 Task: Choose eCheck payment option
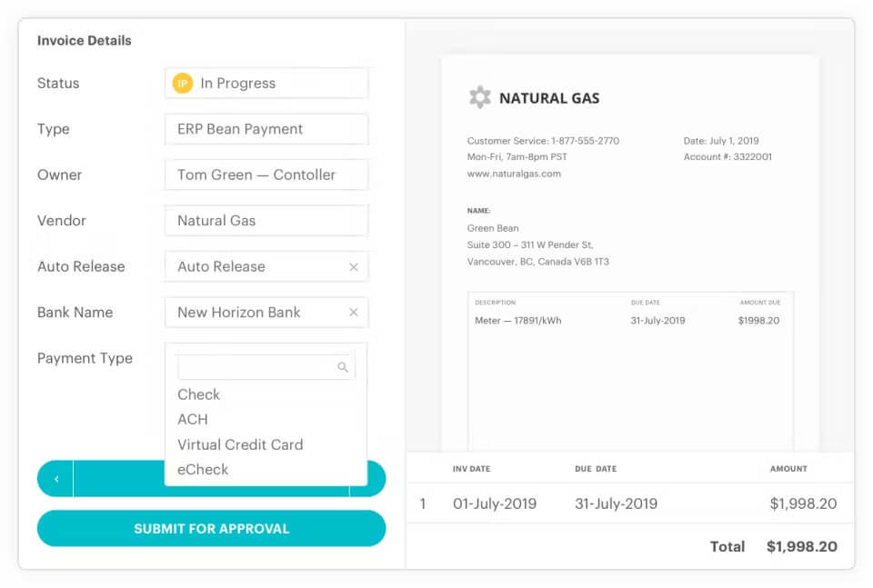coord(203,470)
